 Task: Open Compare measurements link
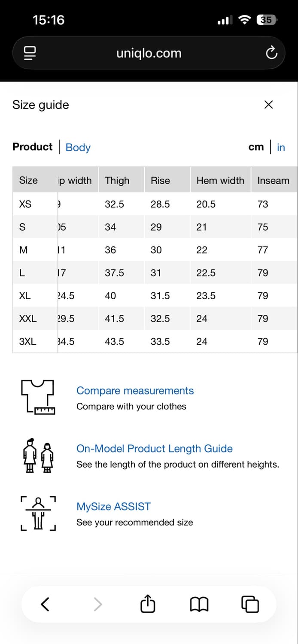[135, 391]
